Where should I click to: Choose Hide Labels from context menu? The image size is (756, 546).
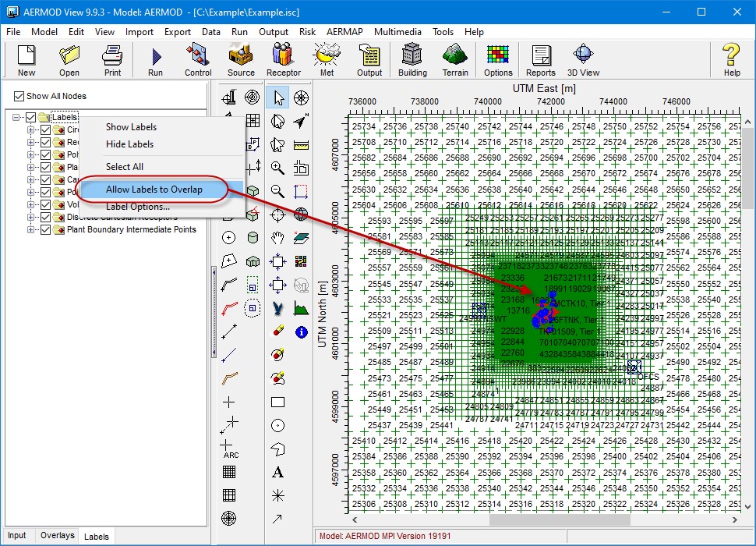129,144
